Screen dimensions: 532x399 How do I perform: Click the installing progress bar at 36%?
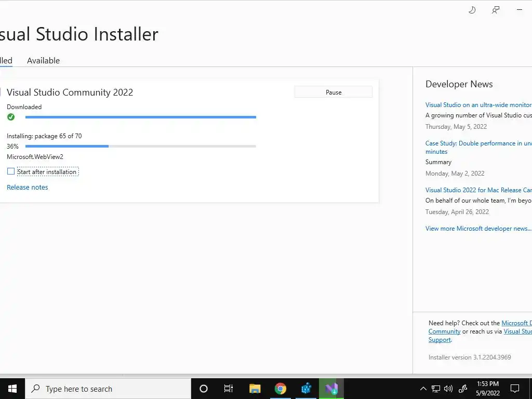[141, 146]
